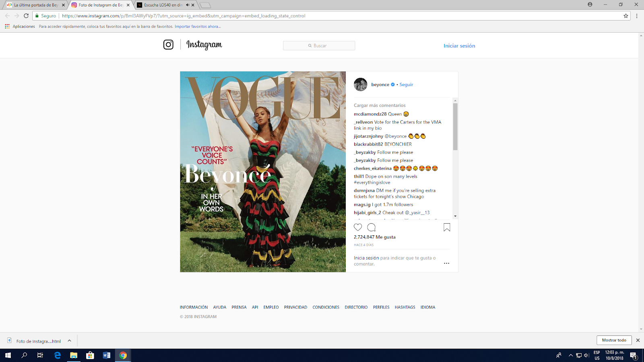Viewport: 644px width, 362px height.
Task: Open HASHTAGS footer link
Action: pos(405,307)
